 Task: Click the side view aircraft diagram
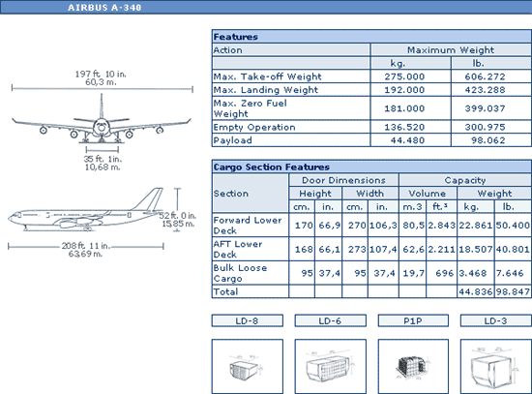click(85, 209)
